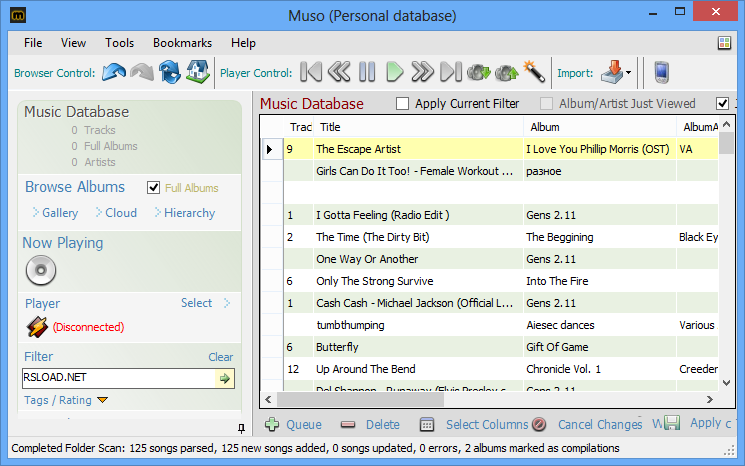Screen dimensions: 745x466
Task: Click the Now Playing disc icon
Action: click(41, 270)
